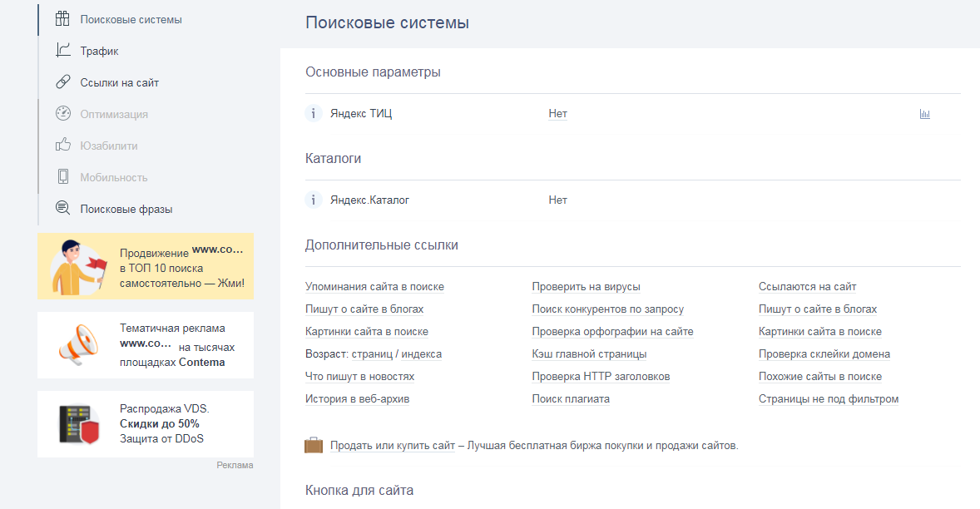Click the Распродажа VDS ad text
The height and width of the screenshot is (509, 980).
click(165, 423)
